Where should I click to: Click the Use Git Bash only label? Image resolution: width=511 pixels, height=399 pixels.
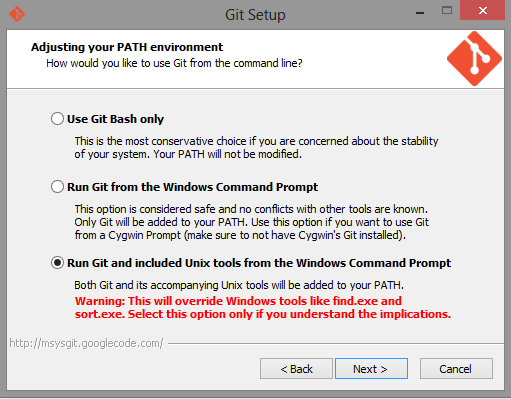pyautogui.click(x=115, y=119)
